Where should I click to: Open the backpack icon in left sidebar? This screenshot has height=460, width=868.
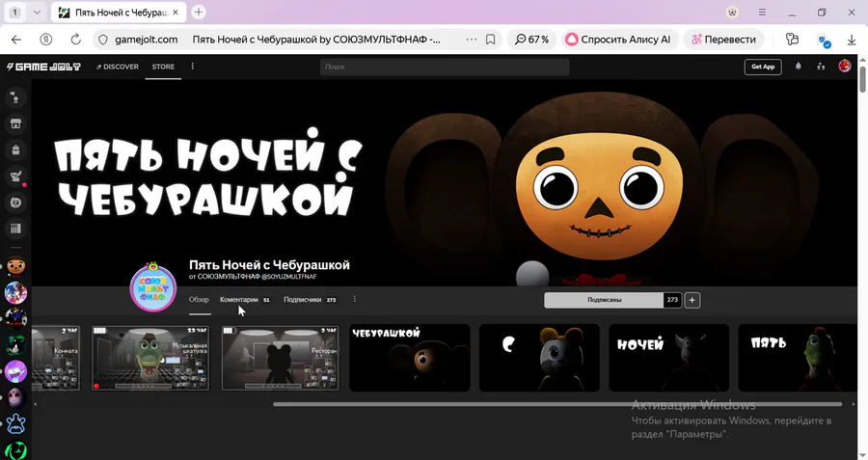pyautogui.click(x=15, y=150)
